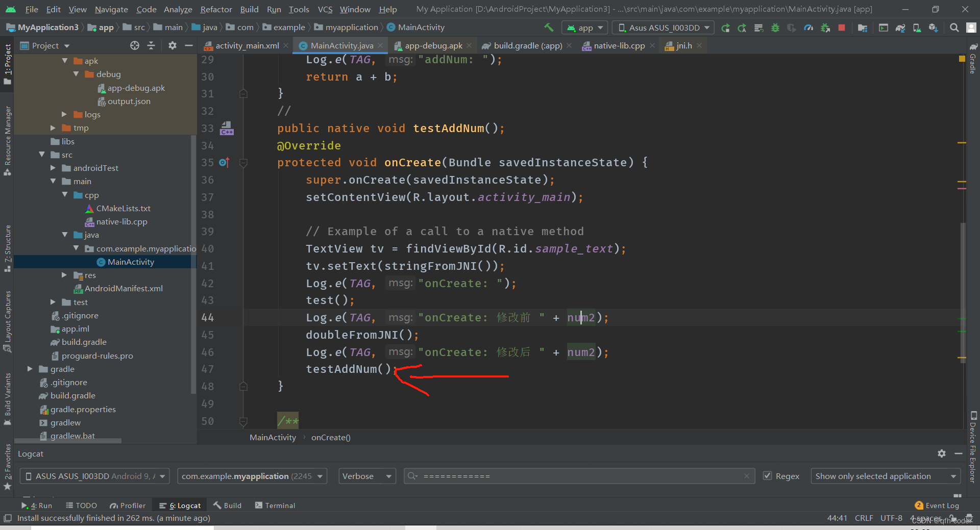Open Search Everywhere magnifier icon

(954, 28)
